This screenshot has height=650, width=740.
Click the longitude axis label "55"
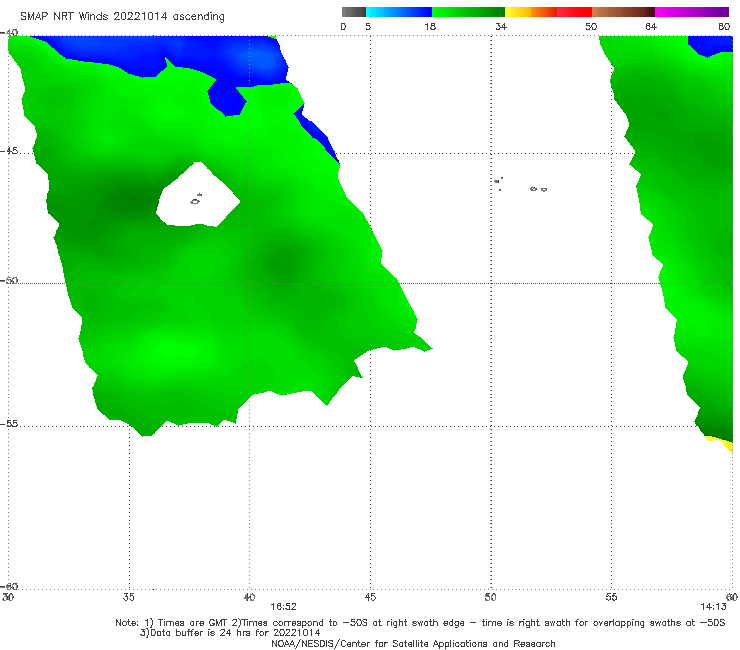click(611, 597)
